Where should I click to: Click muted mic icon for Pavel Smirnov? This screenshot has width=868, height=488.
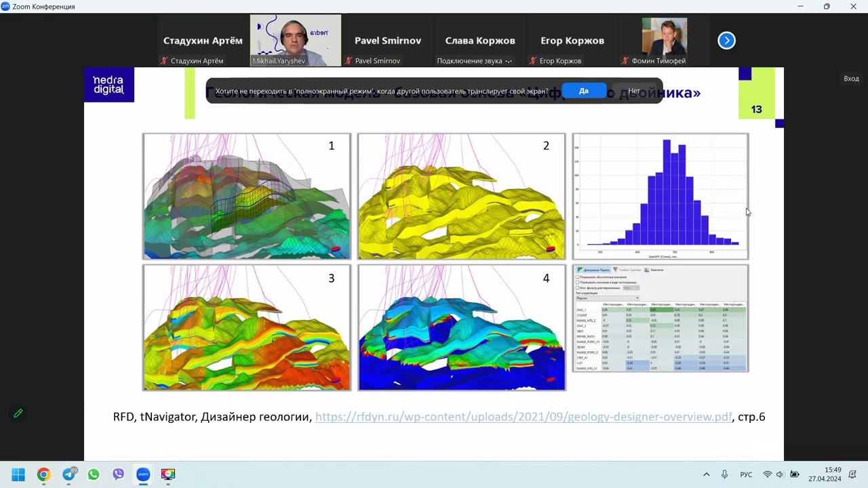[x=349, y=61]
